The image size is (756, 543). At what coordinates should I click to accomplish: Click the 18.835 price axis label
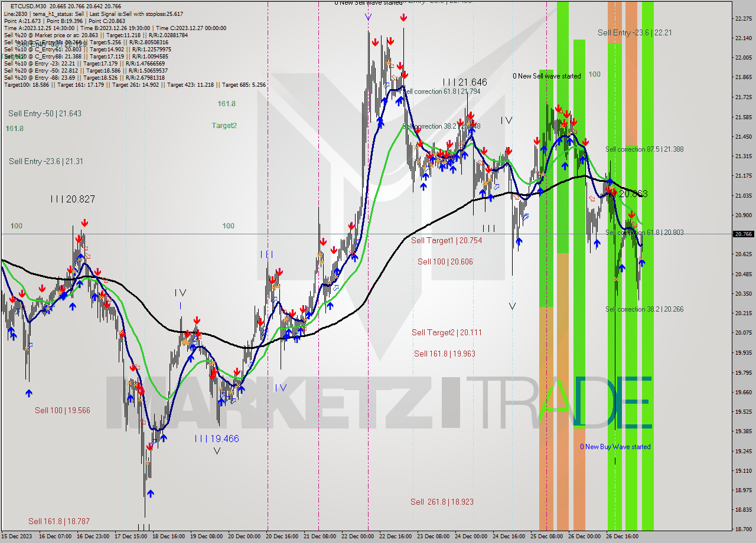coord(744,510)
